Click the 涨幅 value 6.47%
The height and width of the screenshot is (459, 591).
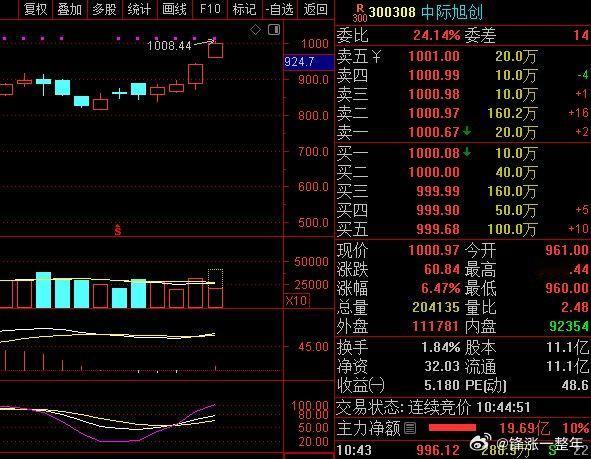[x=441, y=288]
